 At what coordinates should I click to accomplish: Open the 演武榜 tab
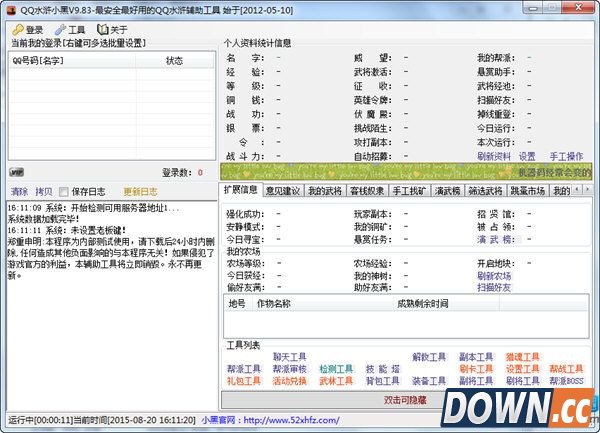pyautogui.click(x=447, y=190)
